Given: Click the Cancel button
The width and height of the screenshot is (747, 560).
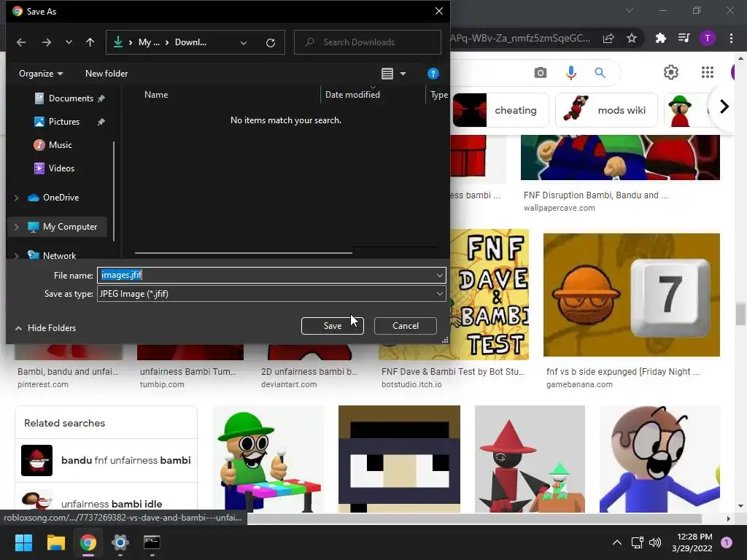Looking at the screenshot, I should point(406,326).
